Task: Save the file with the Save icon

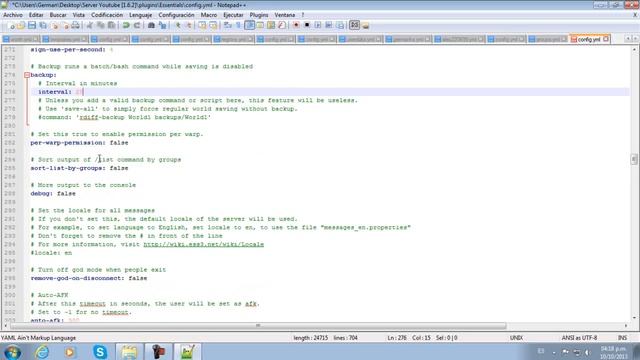Action: [32, 25]
